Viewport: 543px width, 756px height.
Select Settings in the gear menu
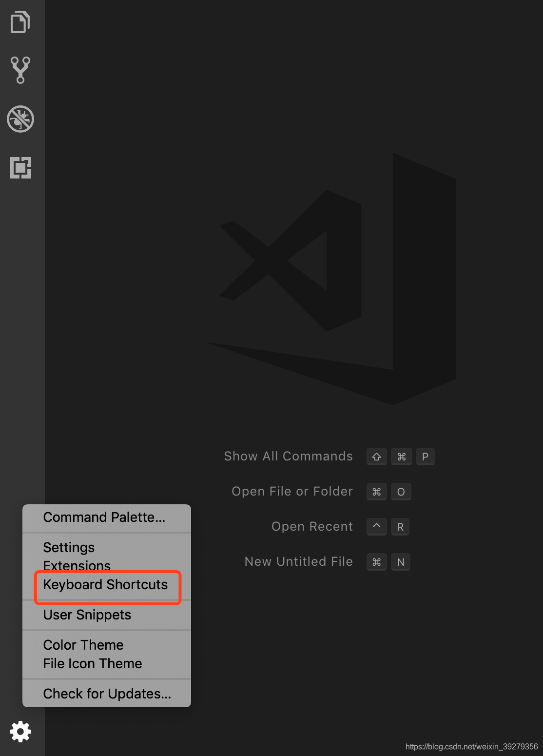pos(106,547)
